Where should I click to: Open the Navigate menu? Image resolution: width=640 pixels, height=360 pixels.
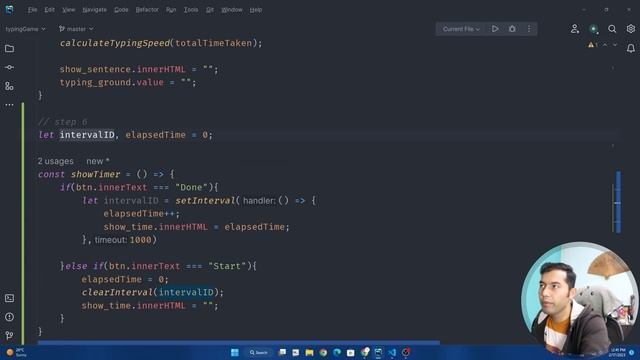click(94, 10)
